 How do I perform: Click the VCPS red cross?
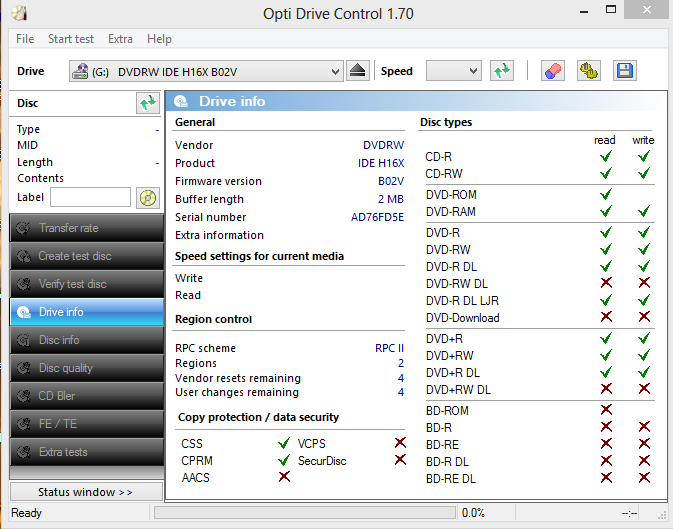(x=400, y=443)
